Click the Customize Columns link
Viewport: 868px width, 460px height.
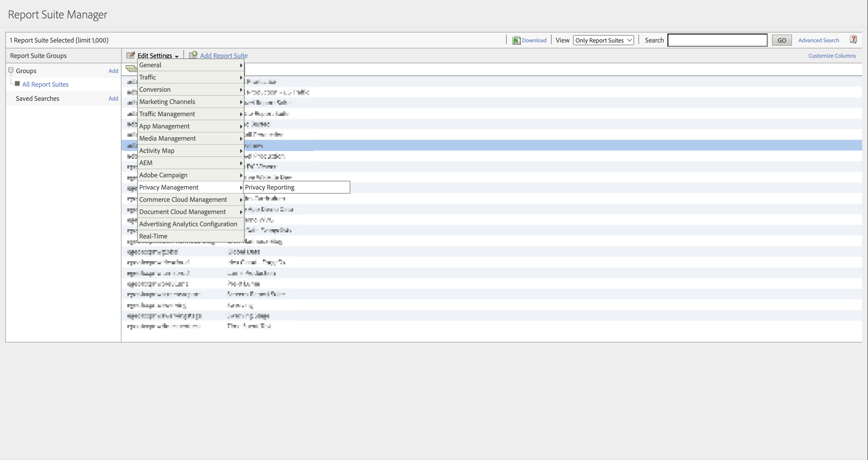(832, 56)
